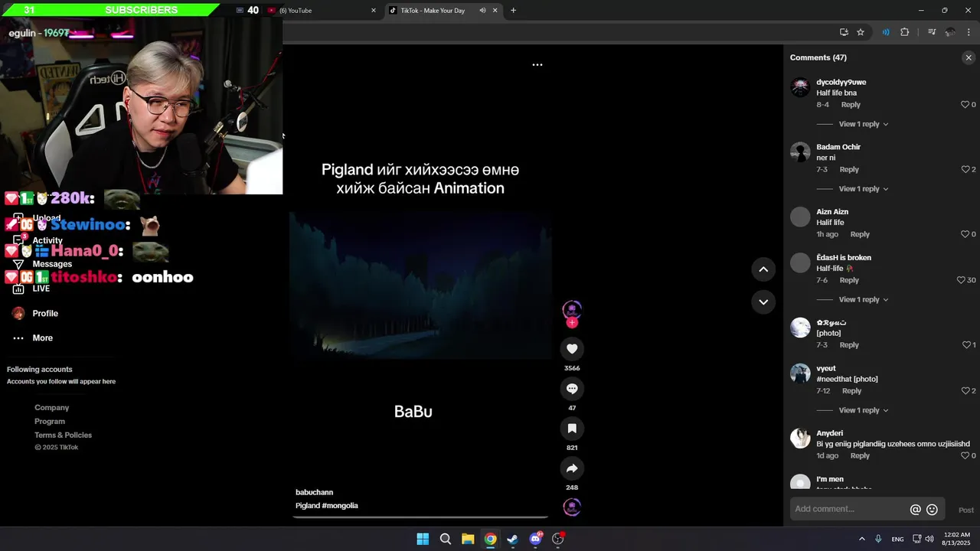Open Discord from the taskbar
The width and height of the screenshot is (980, 551).
(536, 539)
